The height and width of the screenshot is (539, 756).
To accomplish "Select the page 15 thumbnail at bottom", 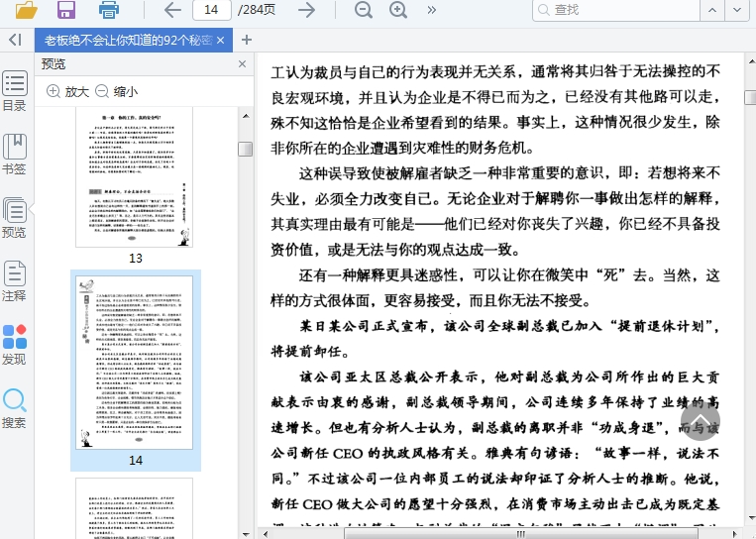I will 134,508.
